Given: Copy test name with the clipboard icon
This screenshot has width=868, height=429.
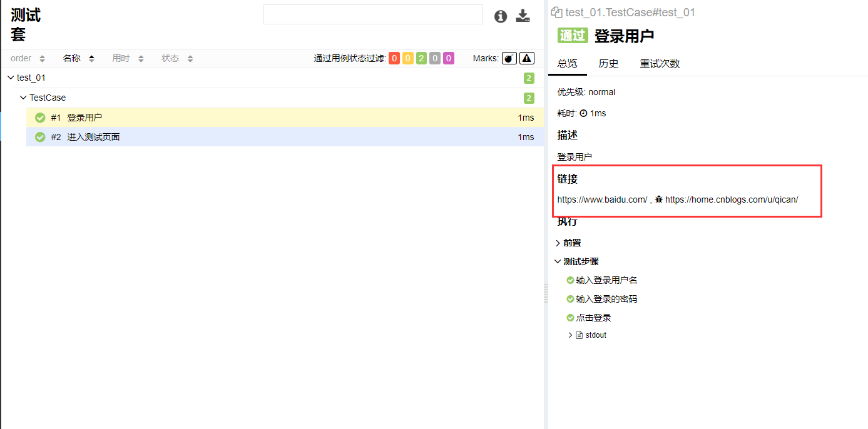Looking at the screenshot, I should pyautogui.click(x=556, y=12).
